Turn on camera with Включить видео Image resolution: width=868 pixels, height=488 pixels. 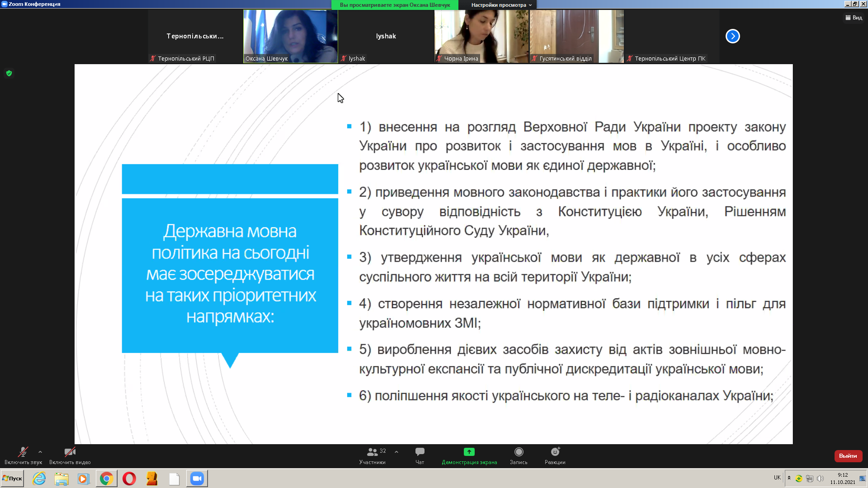(70, 455)
